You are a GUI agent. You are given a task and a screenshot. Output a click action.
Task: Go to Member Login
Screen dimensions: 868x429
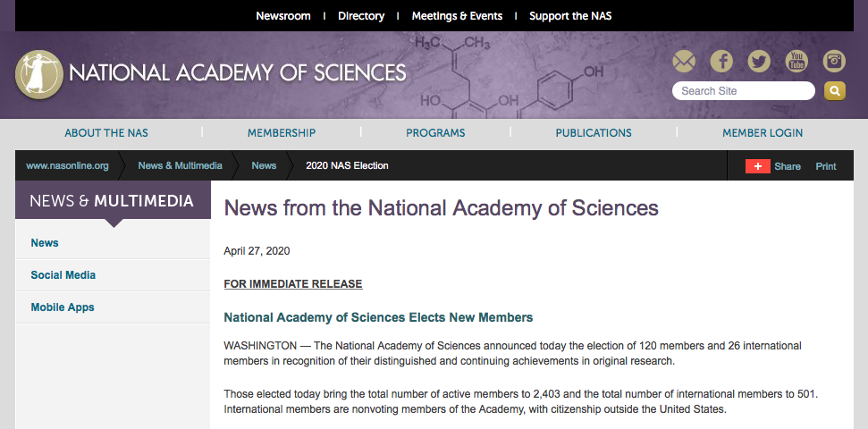point(763,133)
